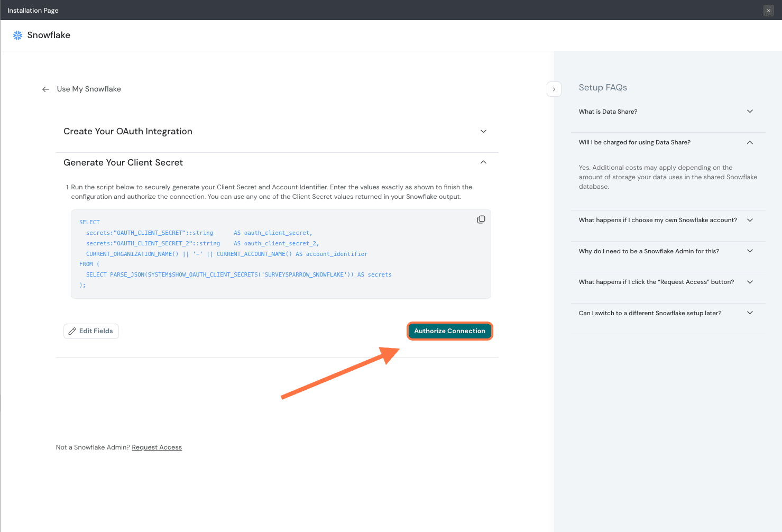The width and height of the screenshot is (782, 532).
Task: Open the Request Access link
Action: pos(157,447)
